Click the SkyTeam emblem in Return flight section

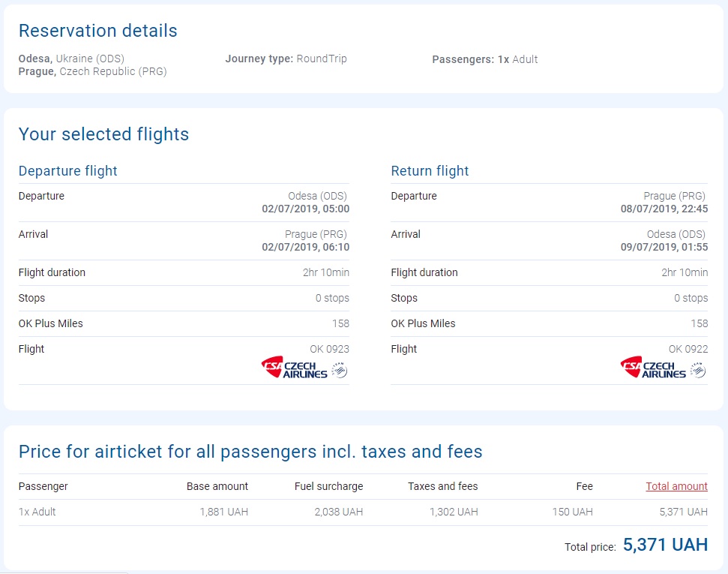tap(698, 370)
